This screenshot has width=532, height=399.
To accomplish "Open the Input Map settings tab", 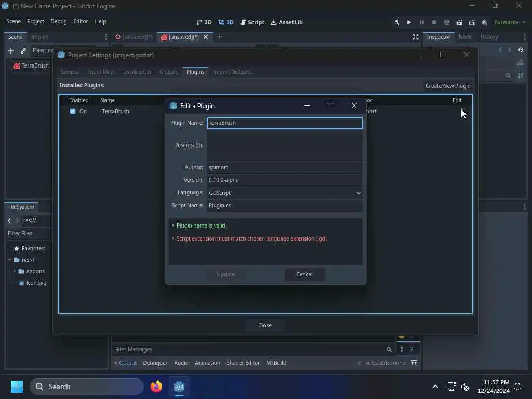I will pos(101,72).
